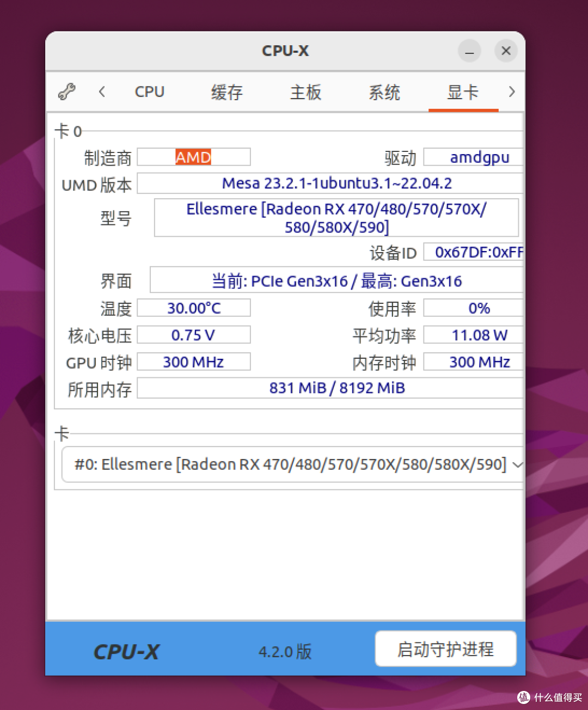This screenshot has height=710, width=588.
Task: Click the 平均功率 label
Action: point(384,335)
